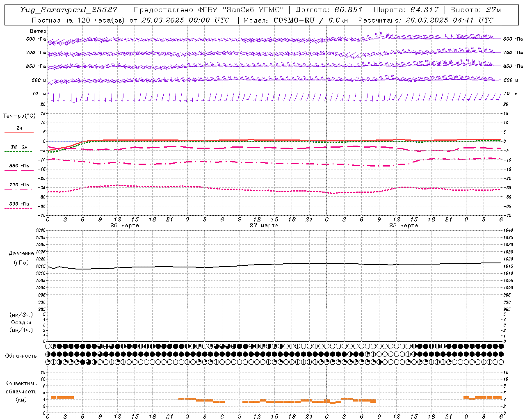Click the Давление pressure axis title

(x=21, y=253)
